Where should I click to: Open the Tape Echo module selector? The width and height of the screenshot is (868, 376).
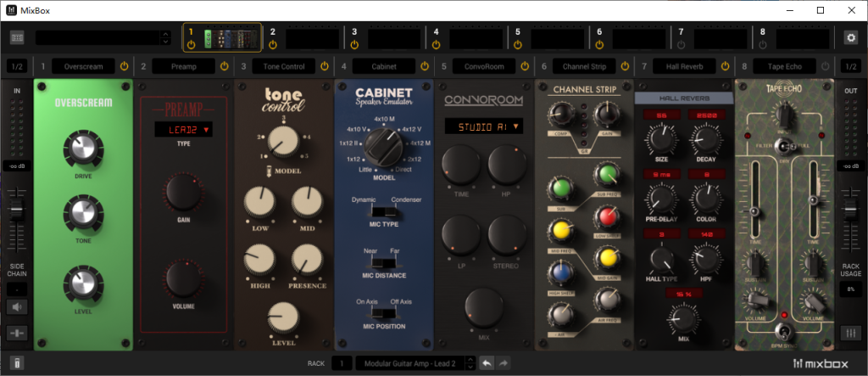785,66
